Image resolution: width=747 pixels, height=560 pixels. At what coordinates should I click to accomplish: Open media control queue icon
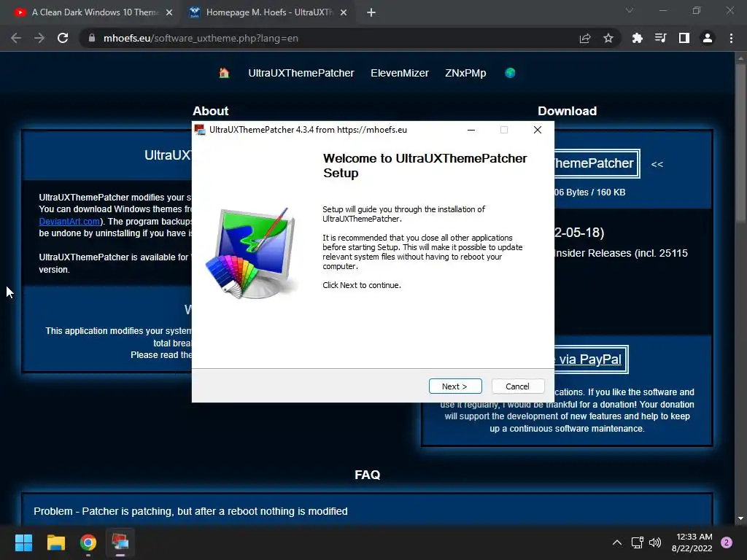660,38
